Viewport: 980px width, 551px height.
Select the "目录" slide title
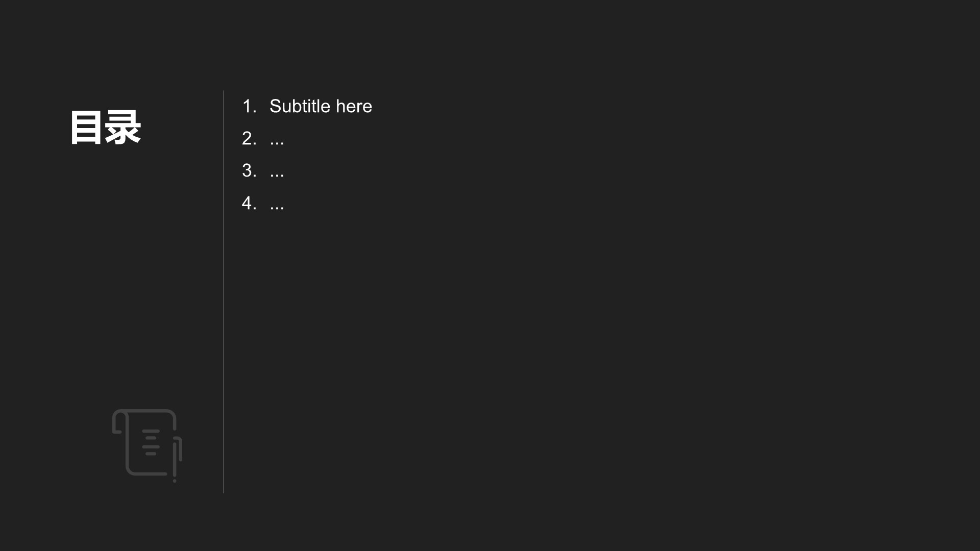click(x=105, y=128)
